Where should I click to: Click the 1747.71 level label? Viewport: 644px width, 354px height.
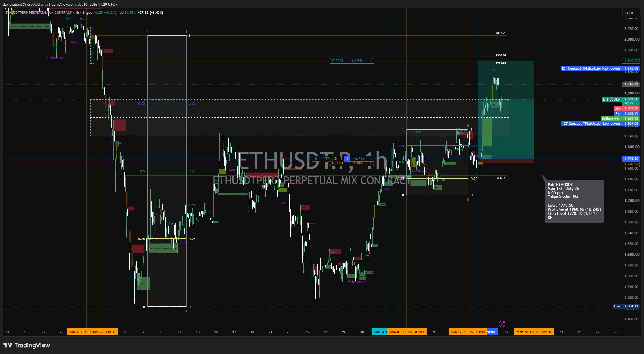[501, 178]
